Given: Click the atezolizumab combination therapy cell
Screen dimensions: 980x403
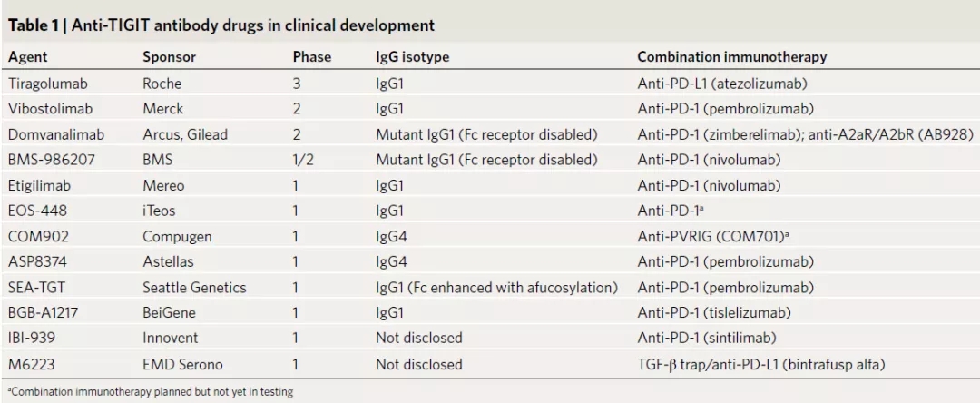Looking at the screenshot, I should point(733,84).
